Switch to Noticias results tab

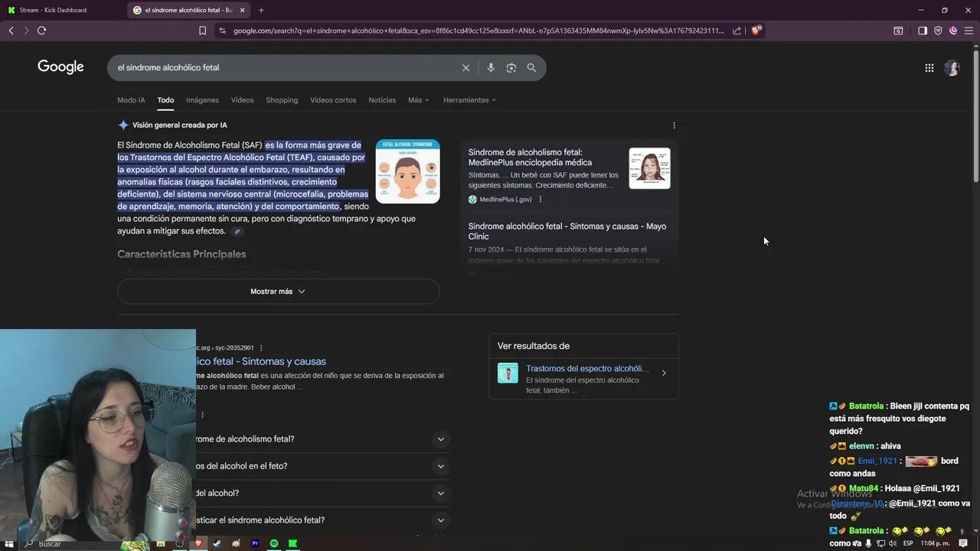[x=382, y=100]
